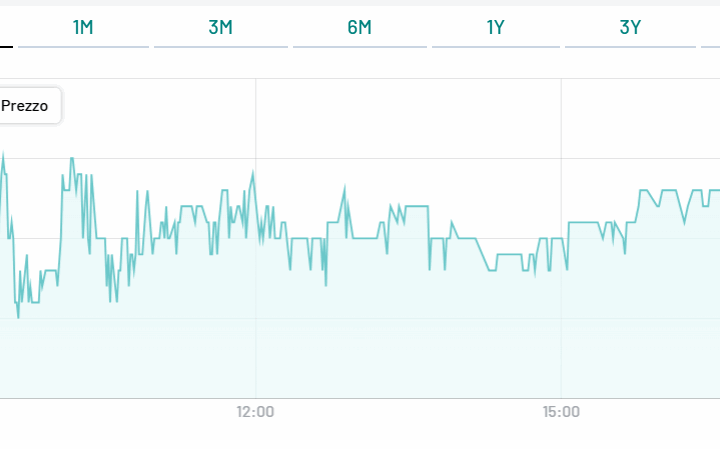
Task: Click the 15:00 time axis label
Action: 561,412
